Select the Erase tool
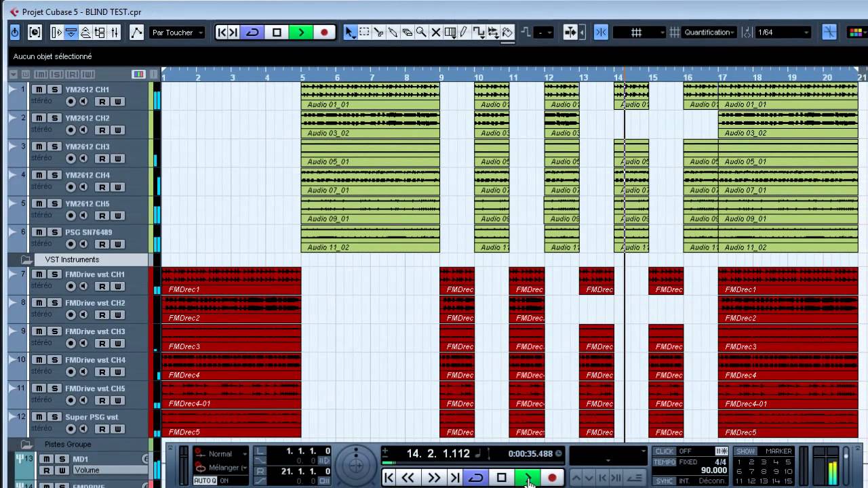The image size is (868, 488). point(407,32)
